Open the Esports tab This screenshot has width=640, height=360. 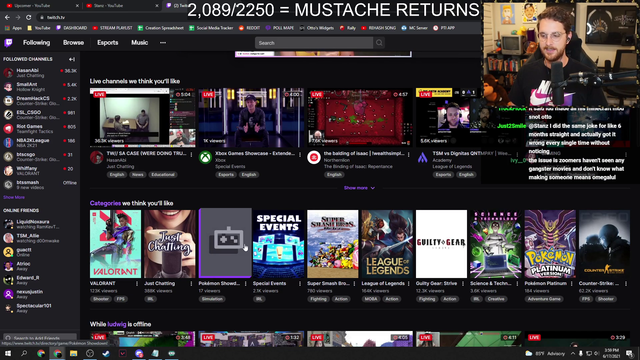tap(108, 42)
